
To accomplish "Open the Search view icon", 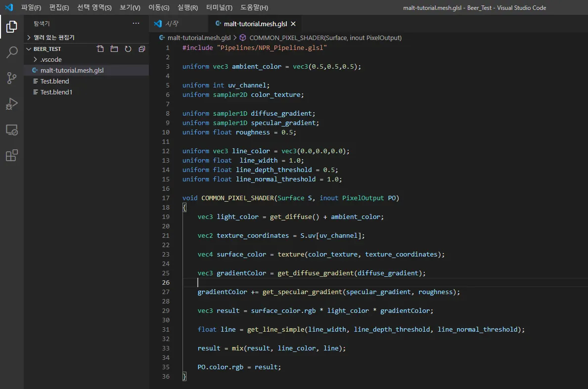I will coord(11,52).
